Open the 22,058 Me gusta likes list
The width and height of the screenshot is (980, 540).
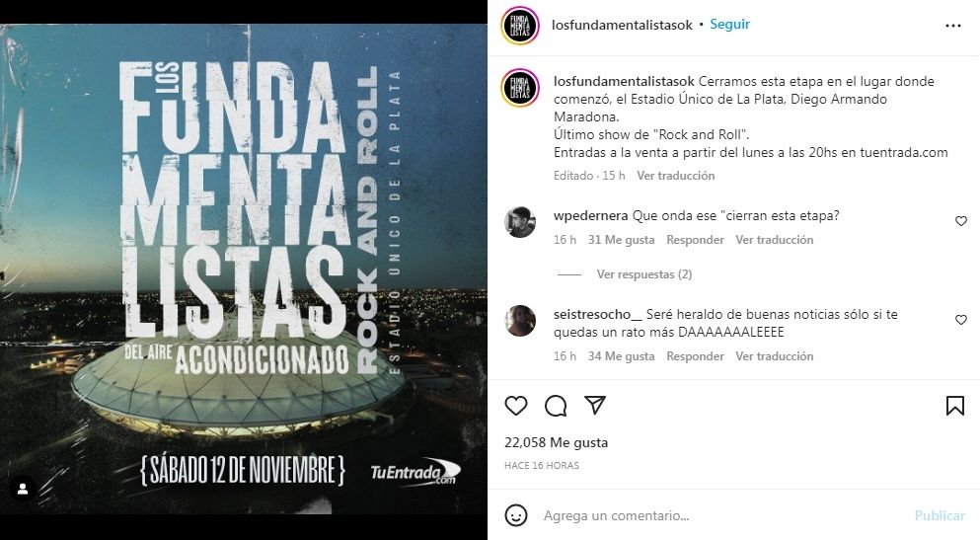[x=557, y=442]
